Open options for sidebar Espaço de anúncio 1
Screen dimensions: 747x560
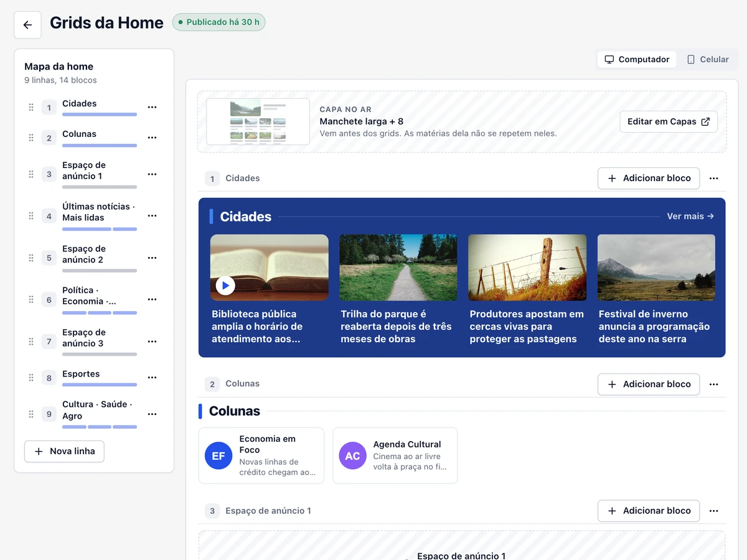[152, 174]
